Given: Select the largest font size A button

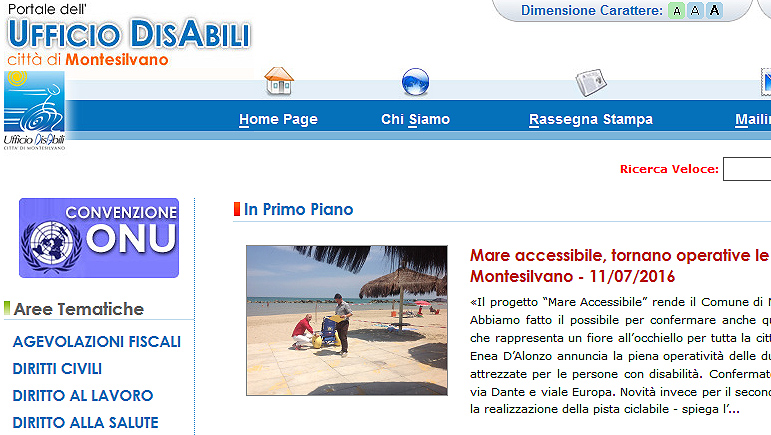Looking at the screenshot, I should click(714, 10).
